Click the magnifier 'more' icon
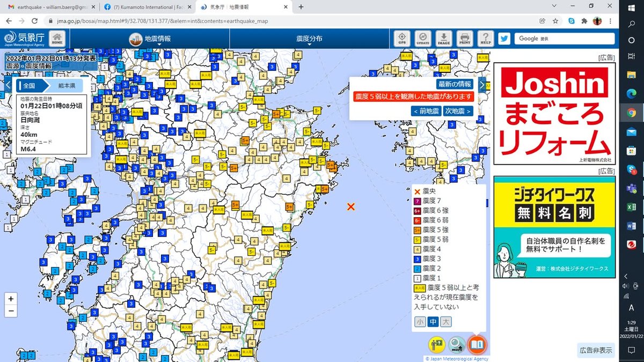The image size is (644, 362). [x=457, y=344]
